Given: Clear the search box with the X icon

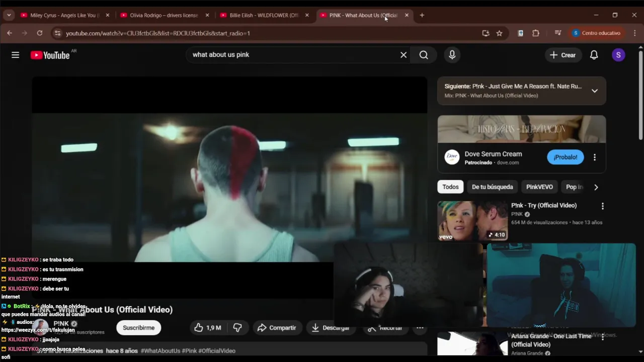Looking at the screenshot, I should (404, 55).
